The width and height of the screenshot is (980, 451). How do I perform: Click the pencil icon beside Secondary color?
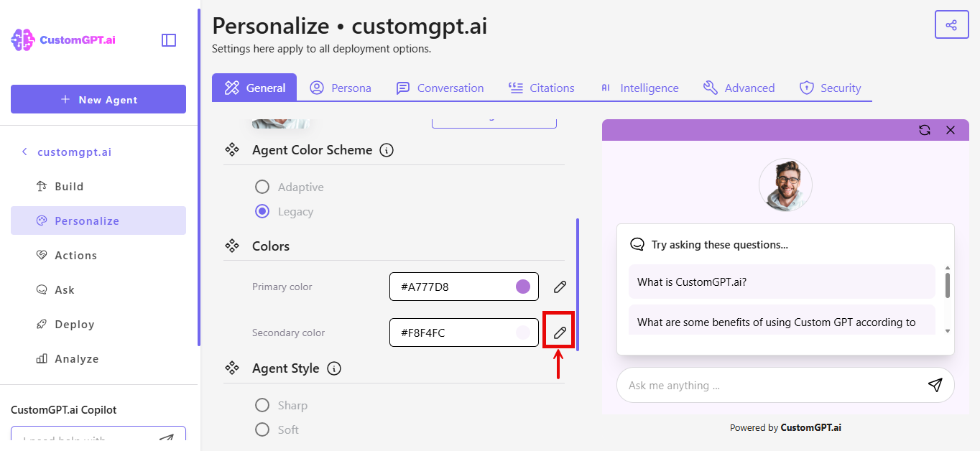[559, 332]
